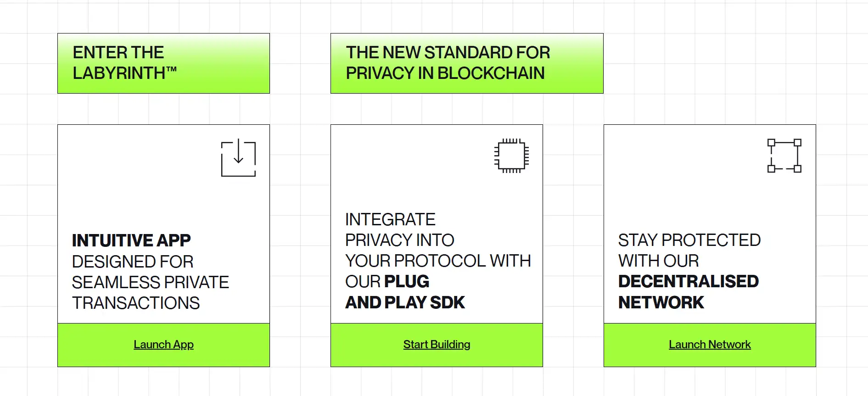Click "YOUR PROTOCOL WITH" text line

pos(438,261)
